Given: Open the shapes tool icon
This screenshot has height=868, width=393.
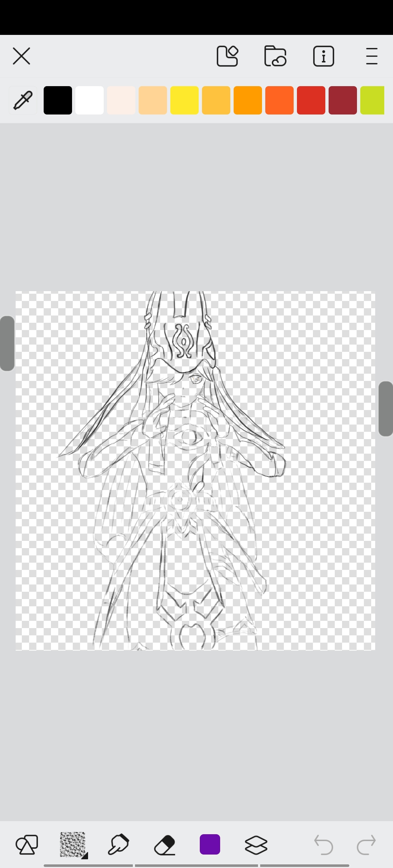Looking at the screenshot, I should [27, 845].
